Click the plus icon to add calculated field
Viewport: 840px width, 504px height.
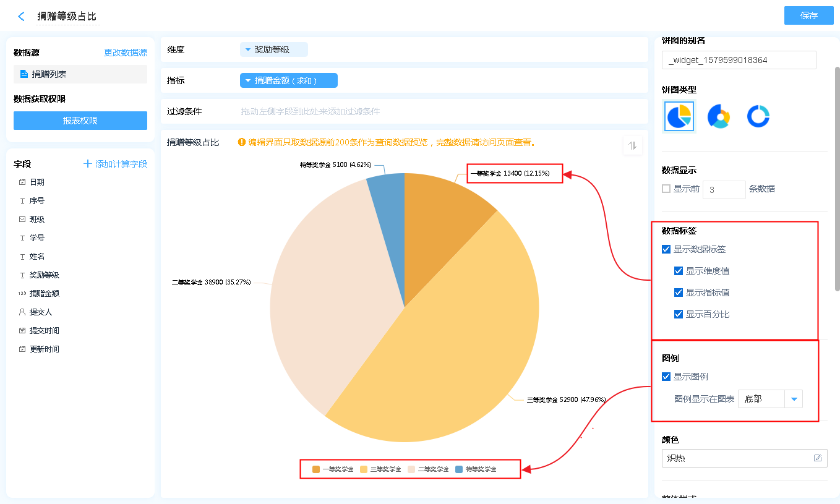(x=88, y=164)
